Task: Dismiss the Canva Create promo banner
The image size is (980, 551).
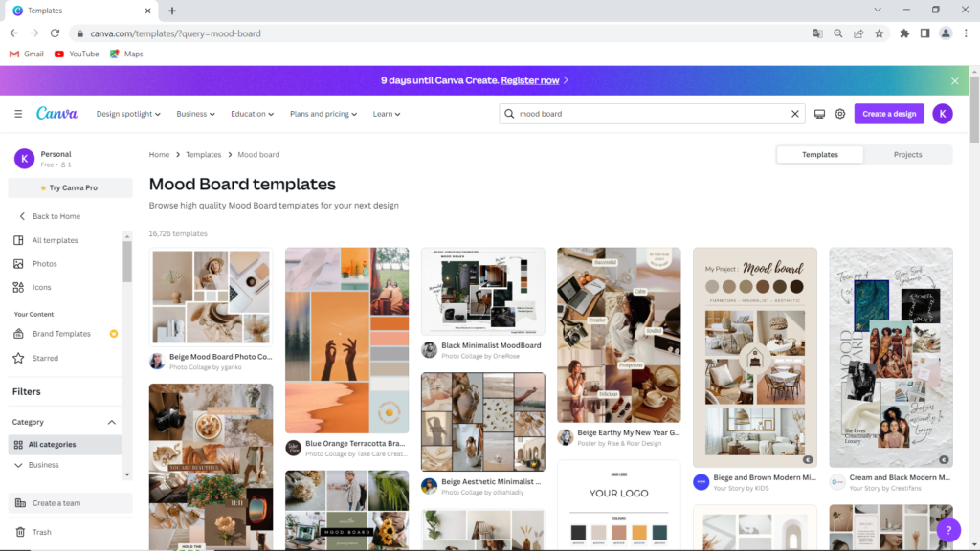Action: tap(954, 81)
